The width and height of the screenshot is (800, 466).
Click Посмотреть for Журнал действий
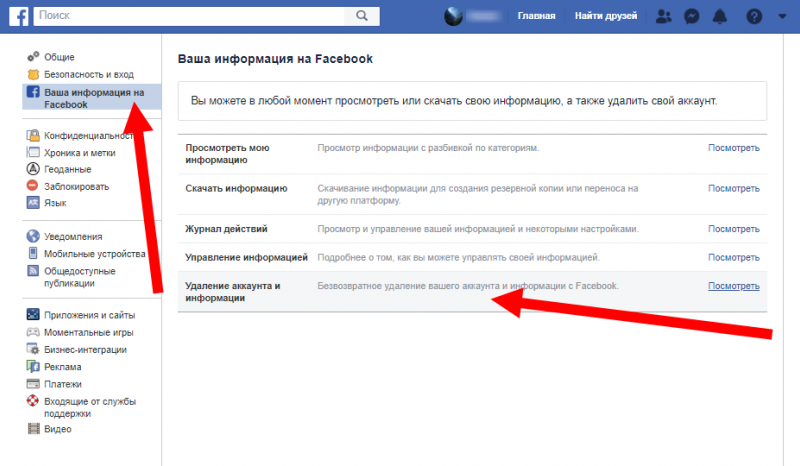[x=733, y=229]
